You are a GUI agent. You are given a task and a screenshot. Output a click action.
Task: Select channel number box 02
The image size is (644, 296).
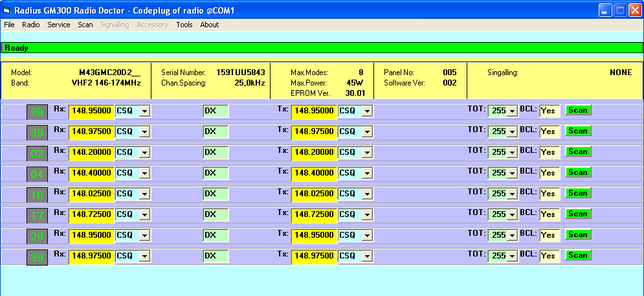[x=37, y=154]
